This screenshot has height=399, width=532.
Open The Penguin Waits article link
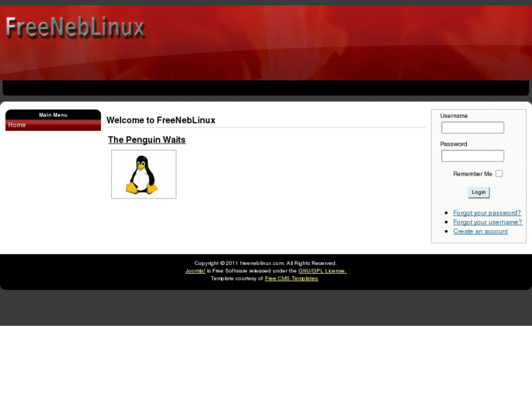[146, 140]
